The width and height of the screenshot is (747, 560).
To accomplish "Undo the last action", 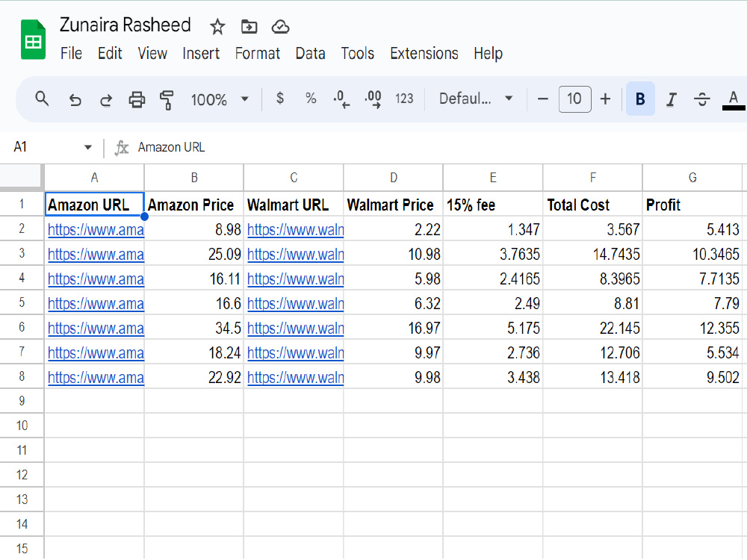I will (75, 99).
